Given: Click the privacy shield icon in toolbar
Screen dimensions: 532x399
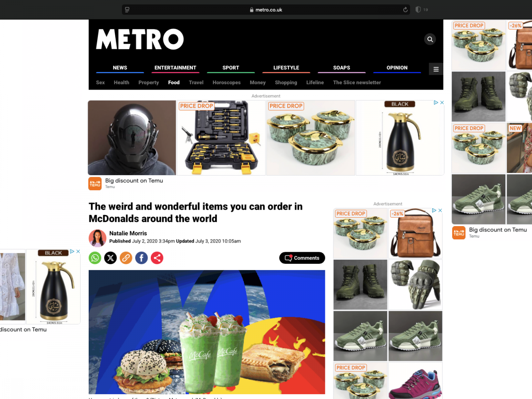Looking at the screenshot, I should [x=418, y=10].
